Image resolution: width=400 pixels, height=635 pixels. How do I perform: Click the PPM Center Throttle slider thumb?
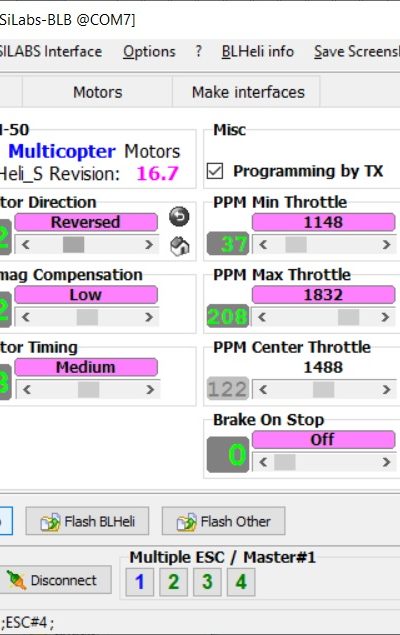click(x=323, y=390)
